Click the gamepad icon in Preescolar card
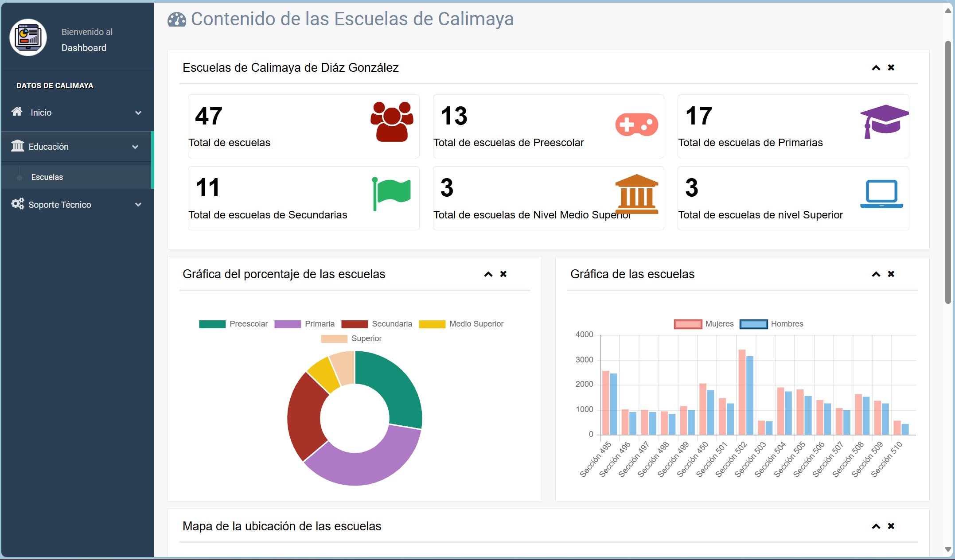The image size is (955, 560). (x=636, y=124)
